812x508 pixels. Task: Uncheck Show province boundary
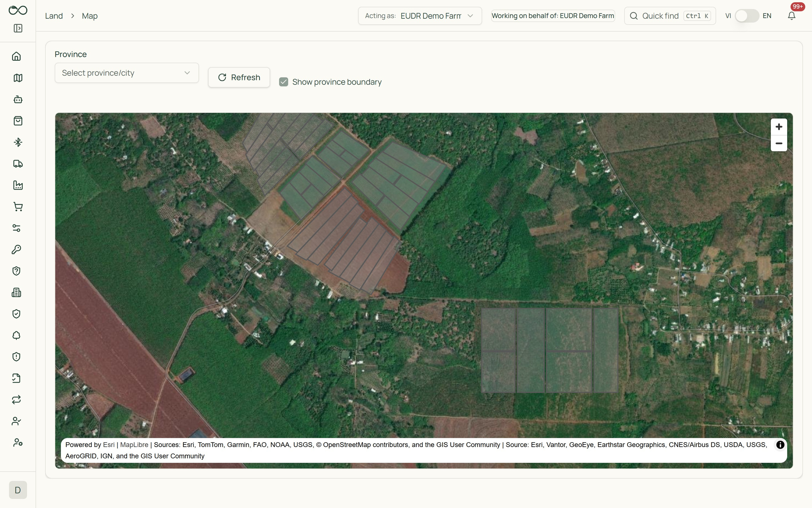[x=284, y=82]
